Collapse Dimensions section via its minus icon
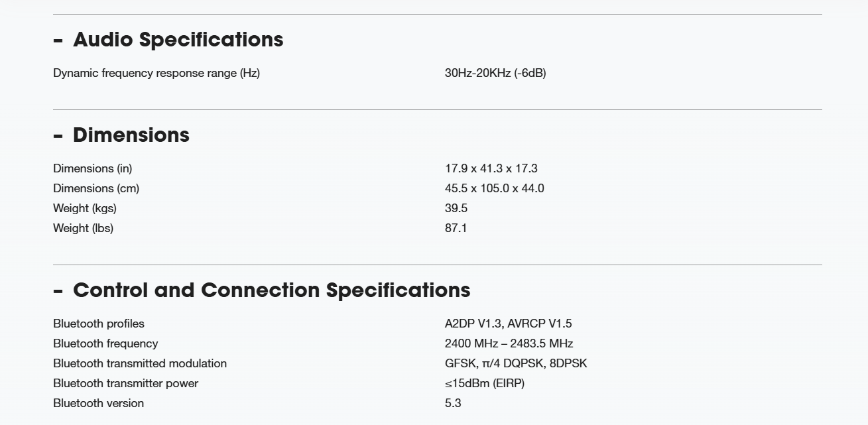Viewport: 868px width, 425px height. click(58, 137)
